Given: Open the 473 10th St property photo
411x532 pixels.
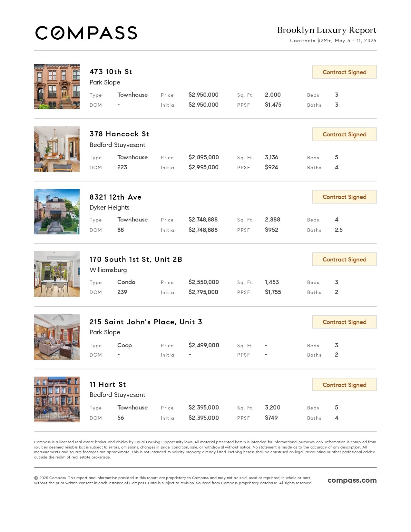Looking at the screenshot, I should (x=57, y=86).
